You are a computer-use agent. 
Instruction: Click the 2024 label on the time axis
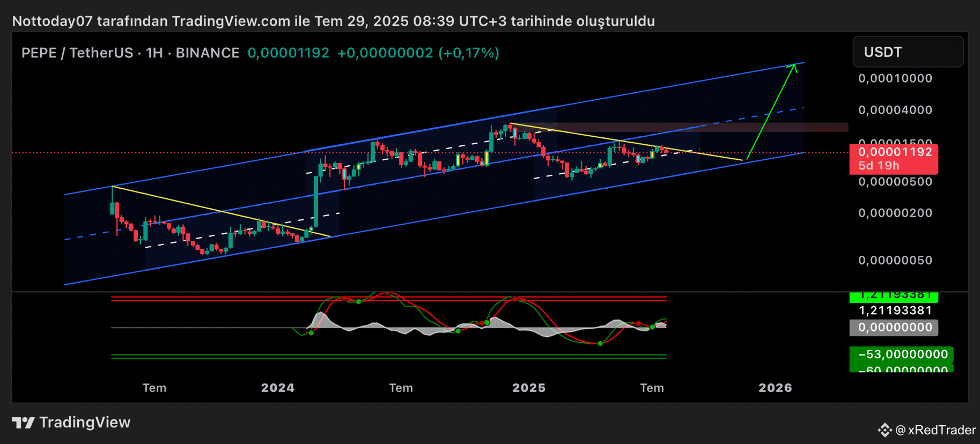278,388
